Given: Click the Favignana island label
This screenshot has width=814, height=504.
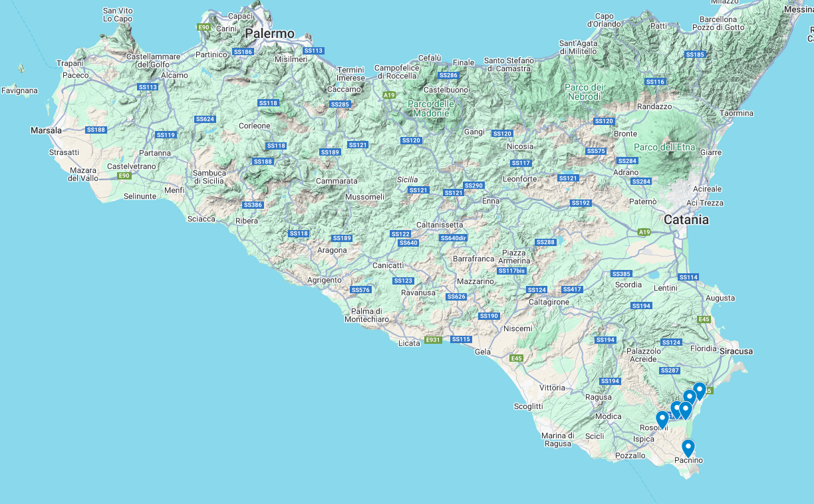Looking at the screenshot, I should (x=19, y=90).
